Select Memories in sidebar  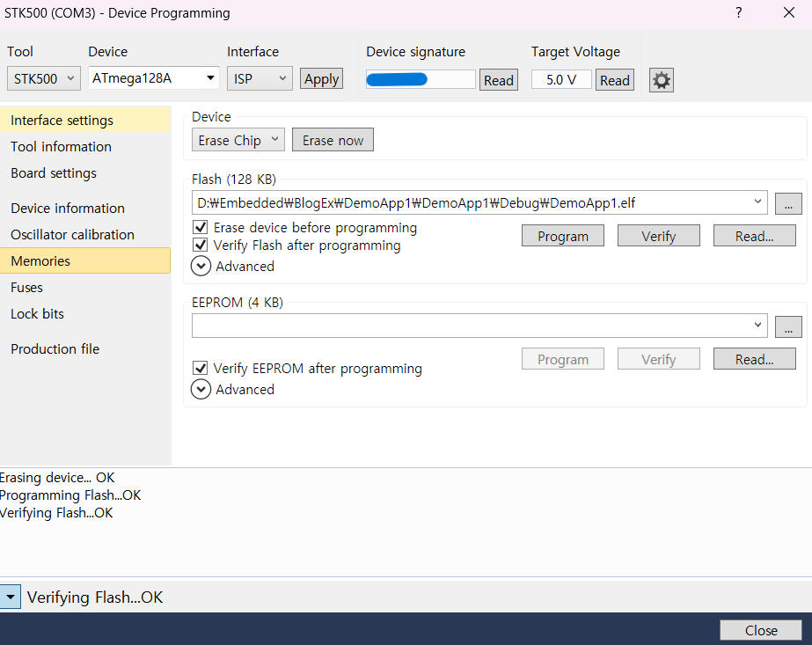click(85, 260)
